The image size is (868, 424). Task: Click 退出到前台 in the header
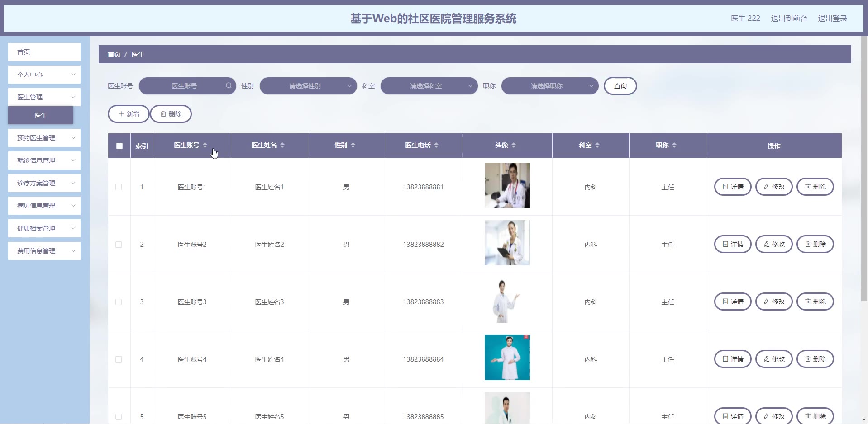point(789,19)
